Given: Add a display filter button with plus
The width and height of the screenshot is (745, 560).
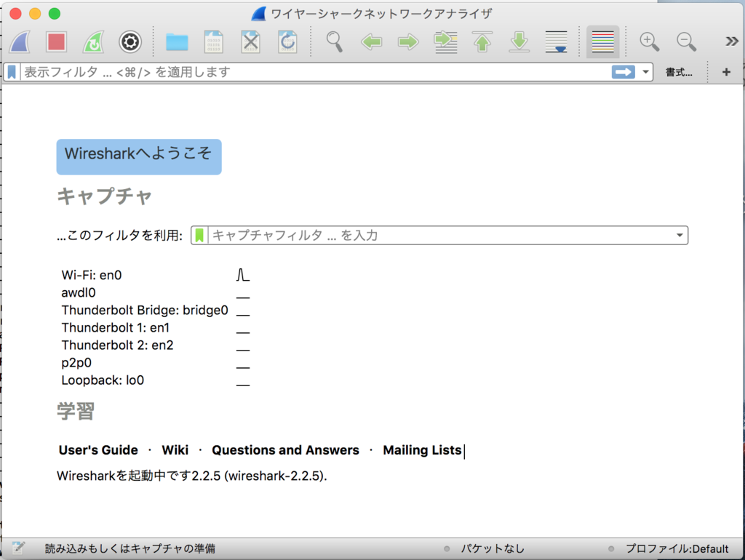Looking at the screenshot, I should pyautogui.click(x=726, y=72).
